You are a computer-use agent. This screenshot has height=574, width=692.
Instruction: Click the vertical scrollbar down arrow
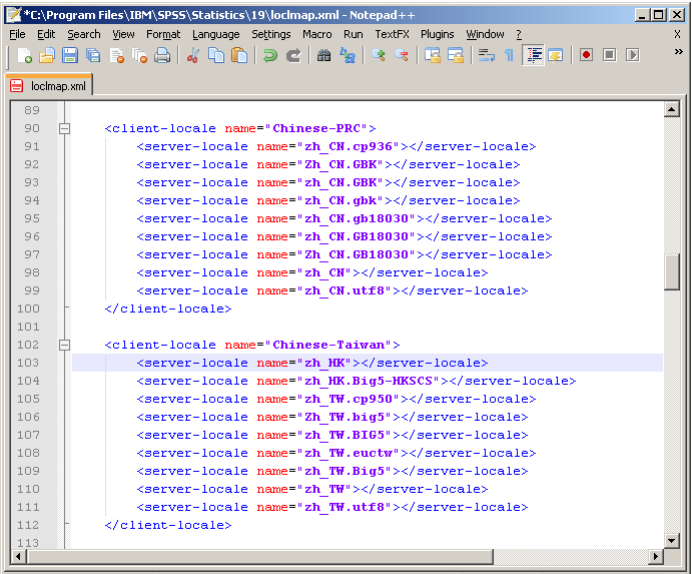point(673,539)
